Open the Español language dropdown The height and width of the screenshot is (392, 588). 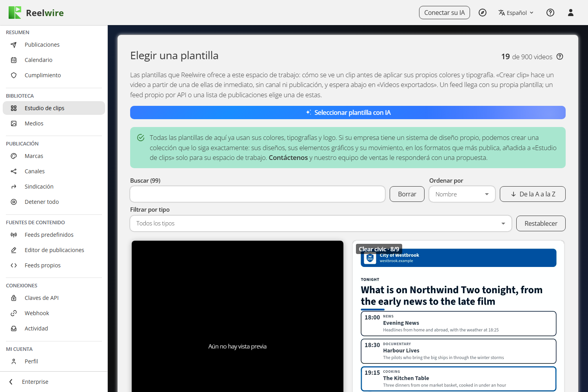pos(516,13)
